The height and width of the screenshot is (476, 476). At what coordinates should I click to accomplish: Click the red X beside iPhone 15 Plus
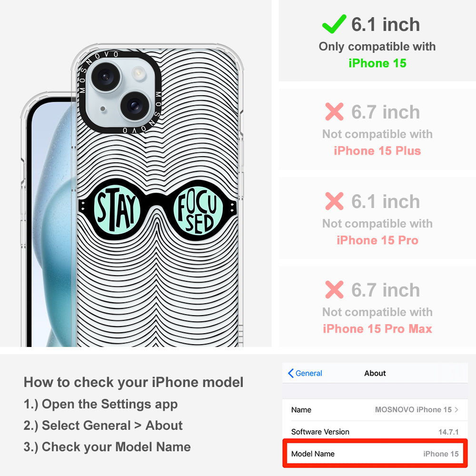(334, 112)
